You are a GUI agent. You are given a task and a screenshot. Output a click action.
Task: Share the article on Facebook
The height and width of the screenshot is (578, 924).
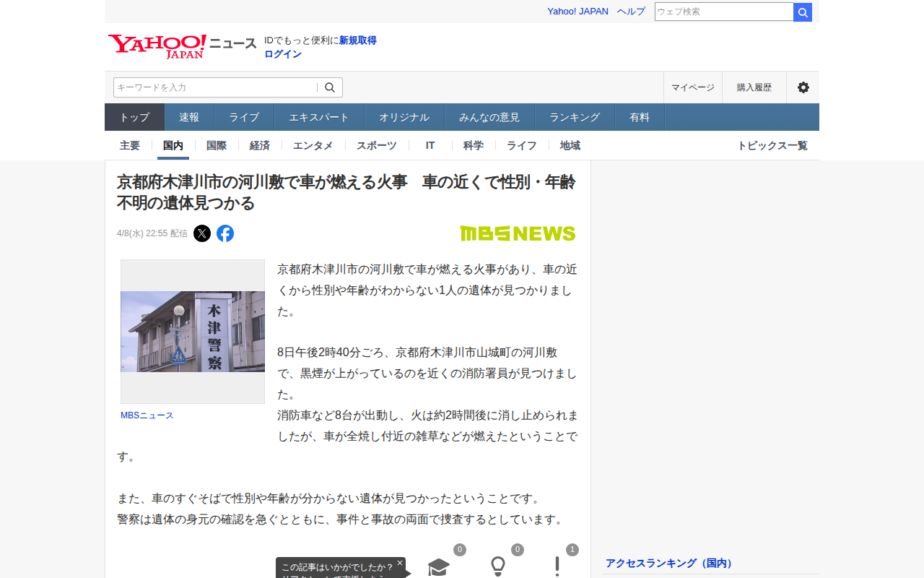point(225,233)
